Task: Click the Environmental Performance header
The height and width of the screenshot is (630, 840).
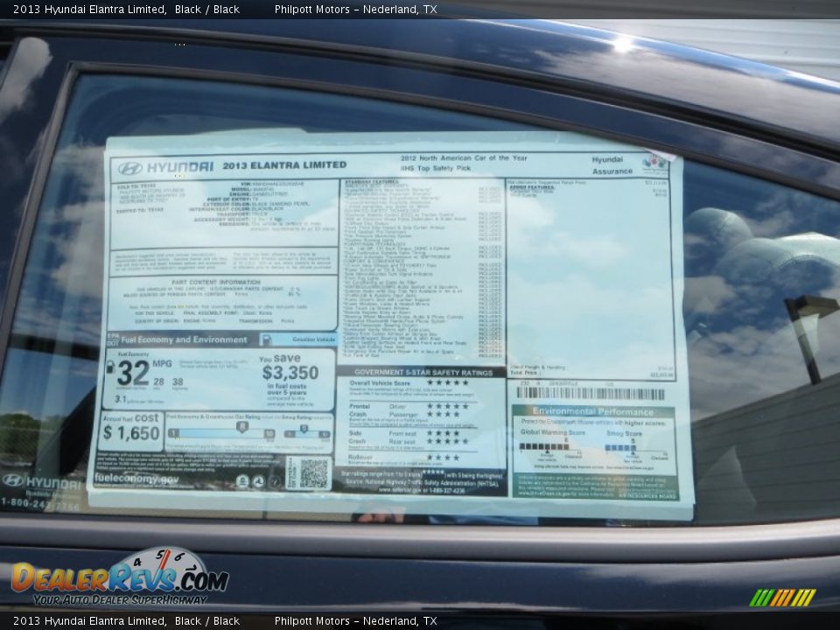Action: click(593, 411)
